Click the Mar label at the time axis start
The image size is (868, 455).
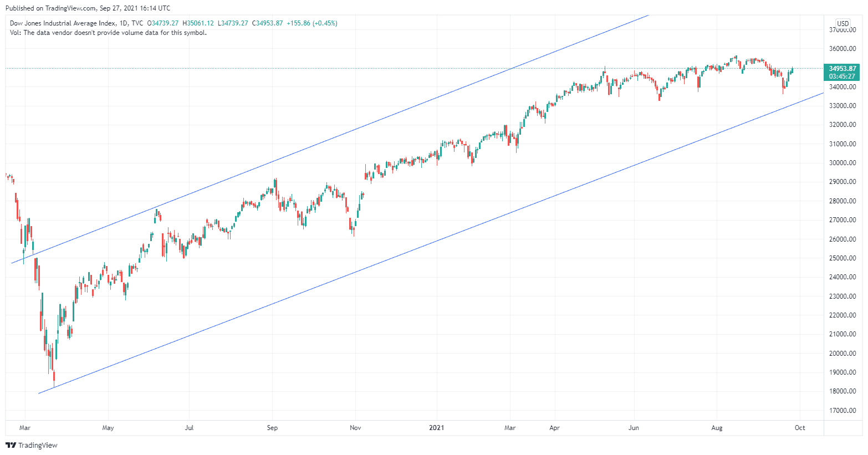(x=24, y=428)
